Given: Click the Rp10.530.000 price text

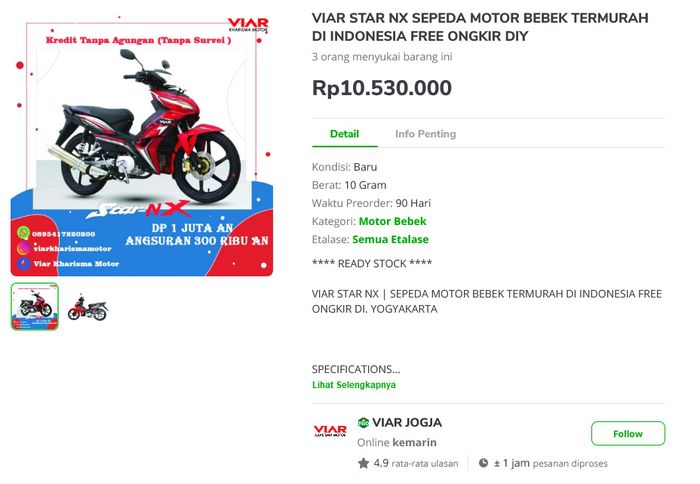Looking at the screenshot, I should click(382, 88).
